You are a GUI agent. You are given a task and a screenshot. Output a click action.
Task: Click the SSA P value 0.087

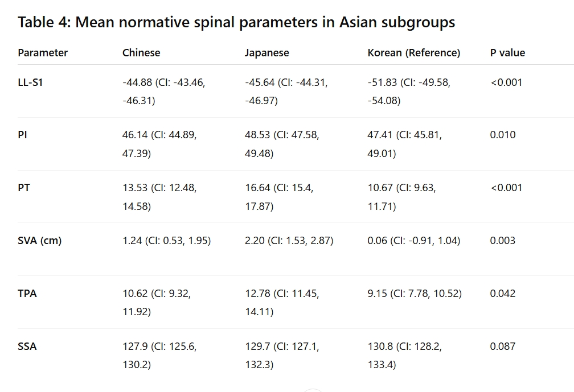tap(503, 346)
